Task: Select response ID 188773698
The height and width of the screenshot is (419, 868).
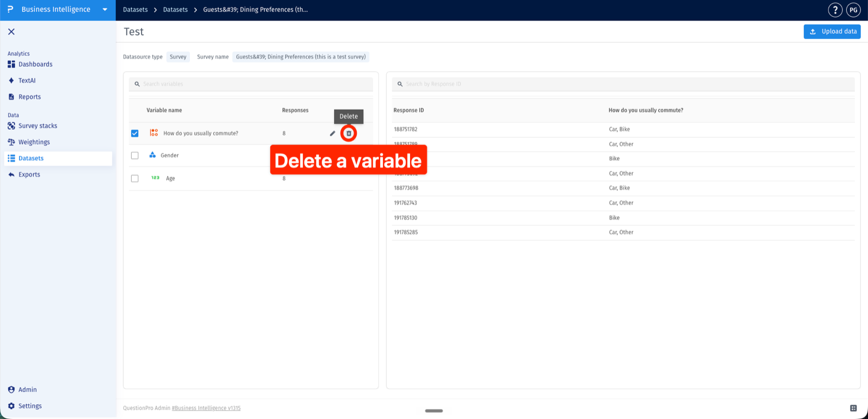Action: [x=406, y=188]
